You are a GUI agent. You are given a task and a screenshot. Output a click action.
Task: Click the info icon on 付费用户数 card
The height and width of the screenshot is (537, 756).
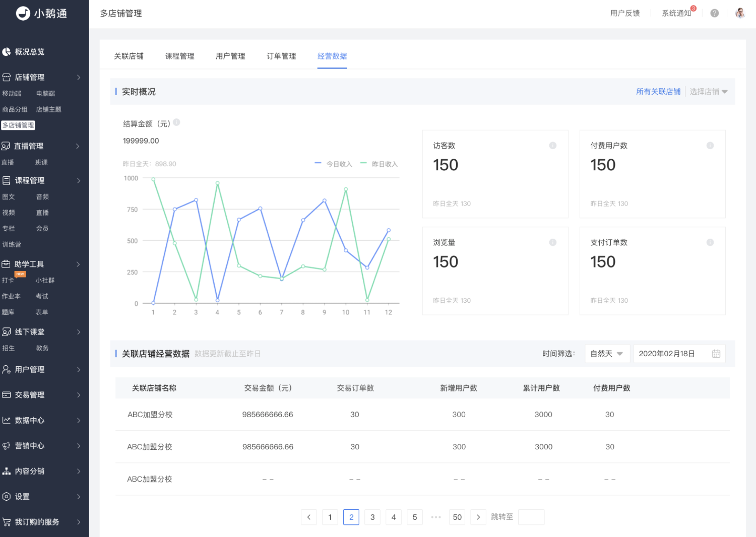[710, 146]
